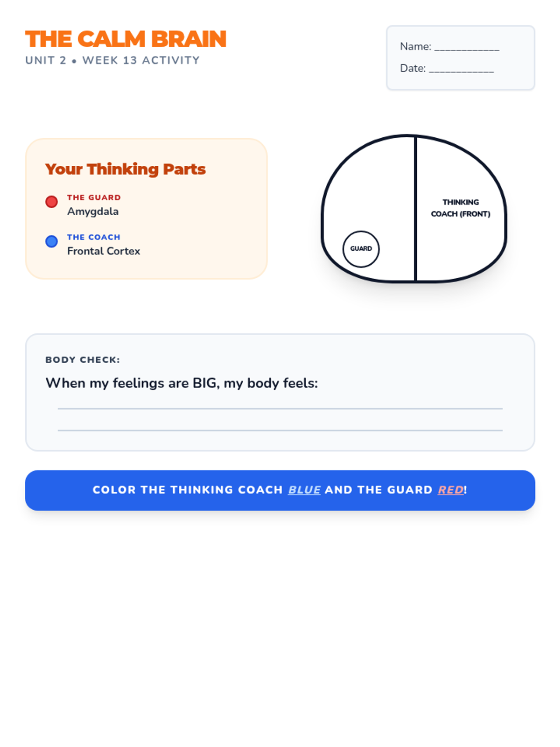This screenshot has height=747, width=560.
Task: Click the Frontal Cortex label
Action: click(104, 251)
